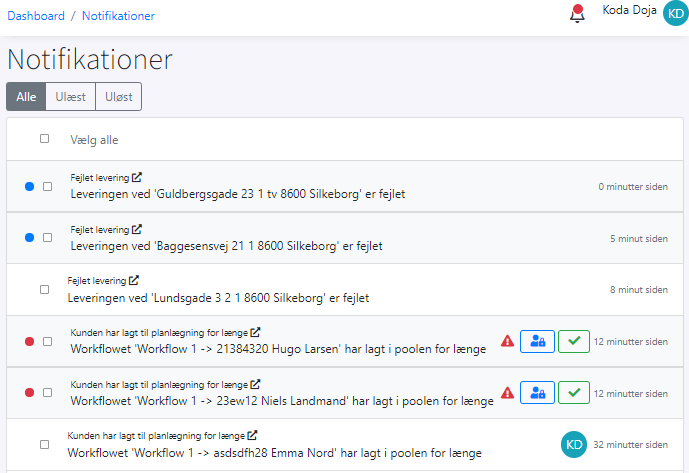
Task: Open external link icon for Emma Nord notification
Action: 252,435
